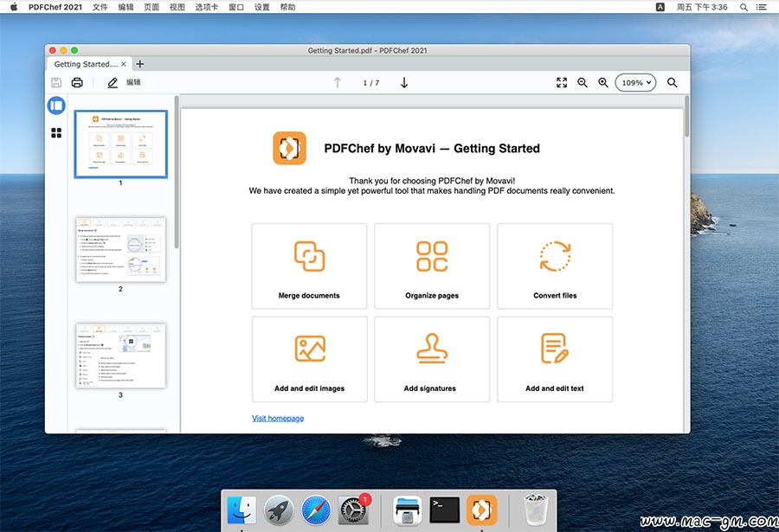Viewport: 779px width, 532px height.
Task: Click the thumbnail panel scrollbar
Action: pyautogui.click(x=177, y=172)
